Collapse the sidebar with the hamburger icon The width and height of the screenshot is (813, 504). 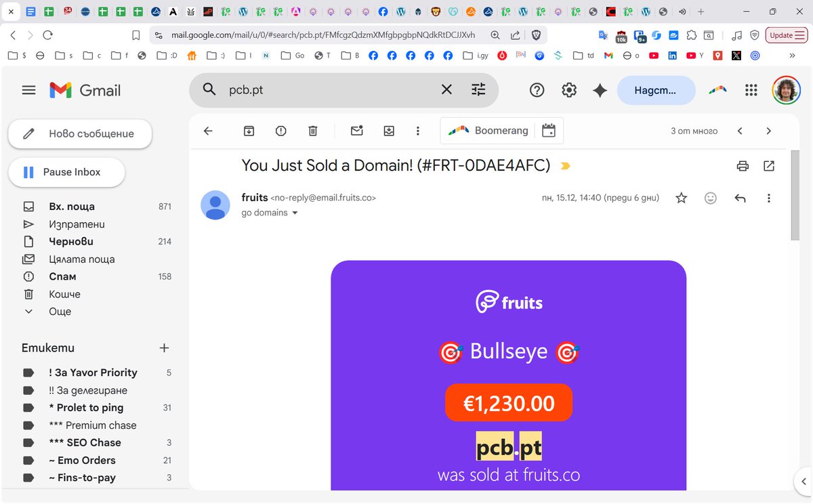pyautogui.click(x=28, y=89)
